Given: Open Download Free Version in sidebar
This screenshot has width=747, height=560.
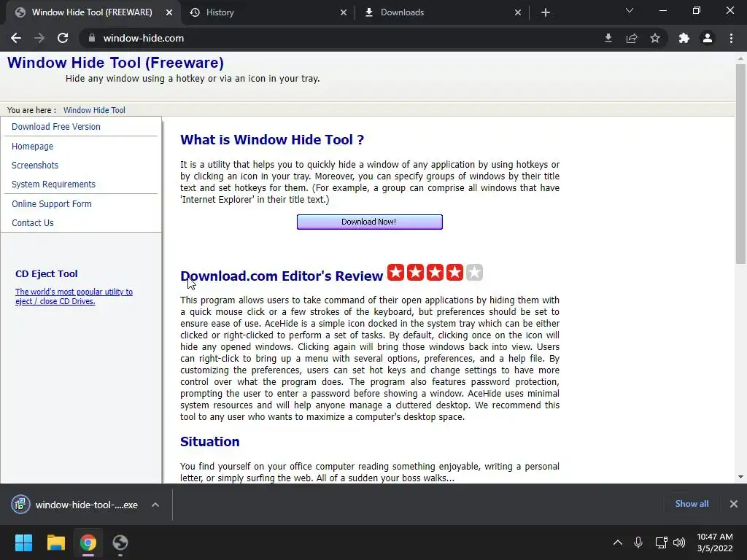Looking at the screenshot, I should click(x=56, y=127).
